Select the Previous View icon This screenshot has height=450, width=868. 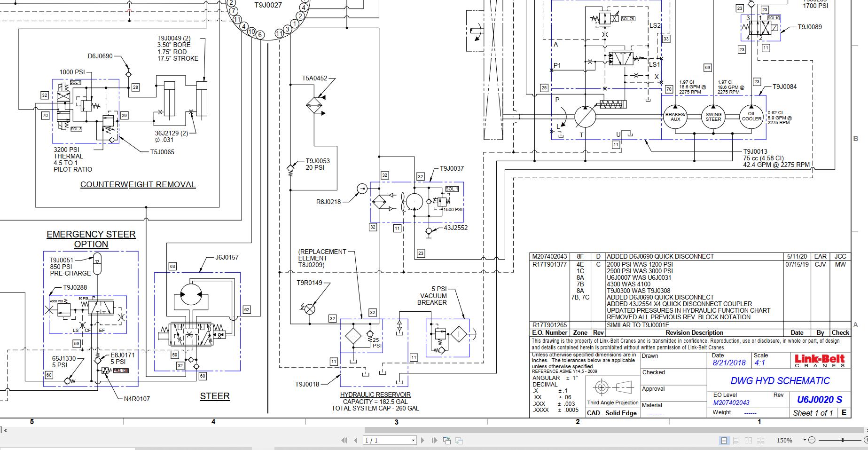tap(447, 441)
